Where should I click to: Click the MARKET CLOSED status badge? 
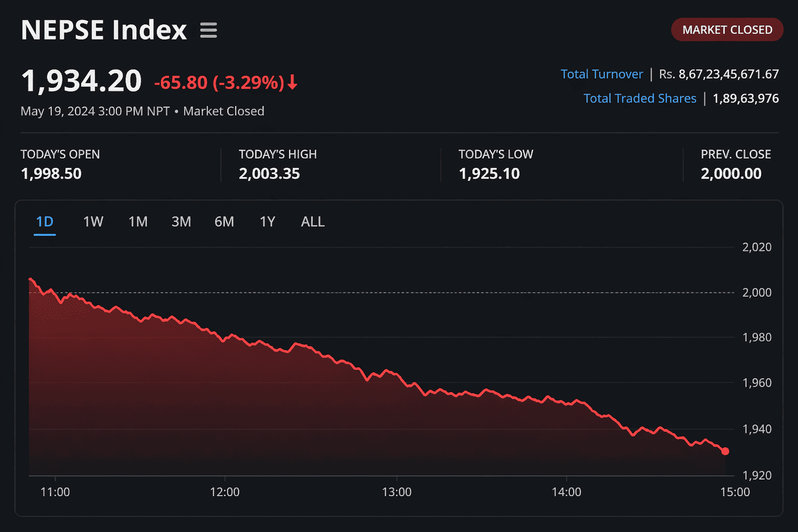727,30
